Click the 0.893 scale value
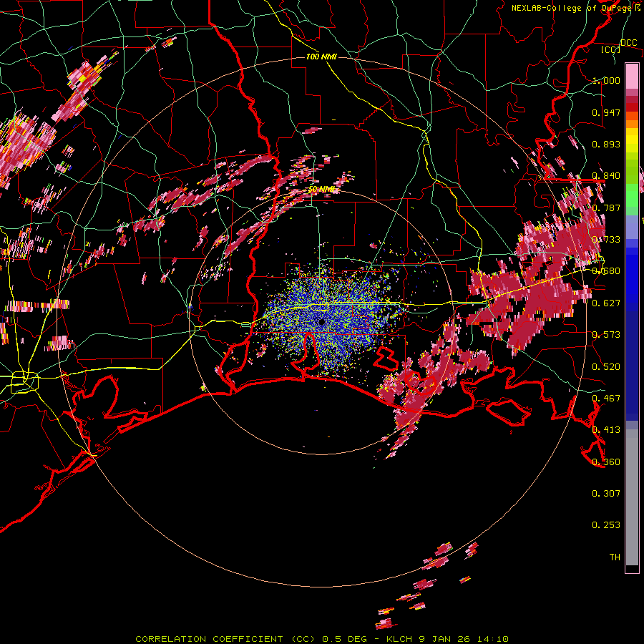This screenshot has height=644, width=644. [606, 144]
